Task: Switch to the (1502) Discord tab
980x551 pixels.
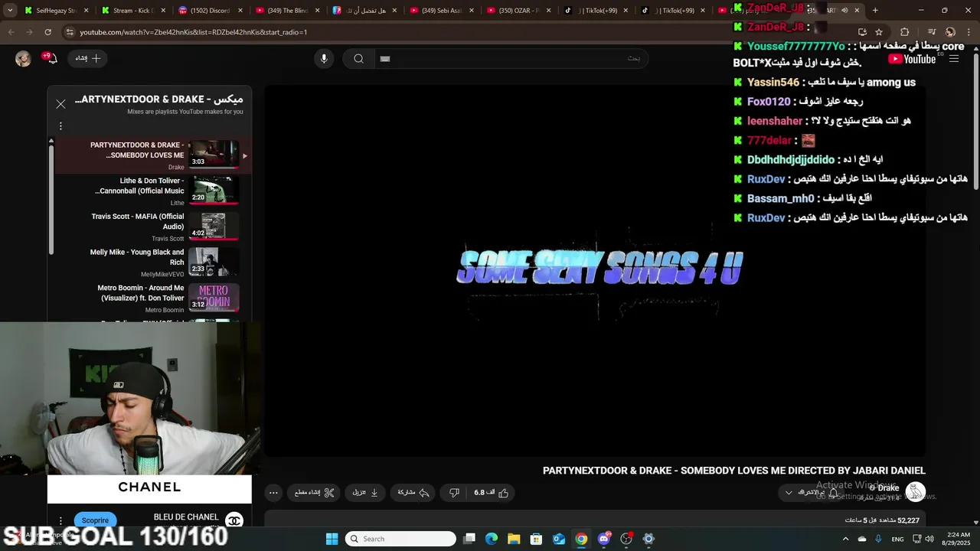Action: click(x=209, y=11)
